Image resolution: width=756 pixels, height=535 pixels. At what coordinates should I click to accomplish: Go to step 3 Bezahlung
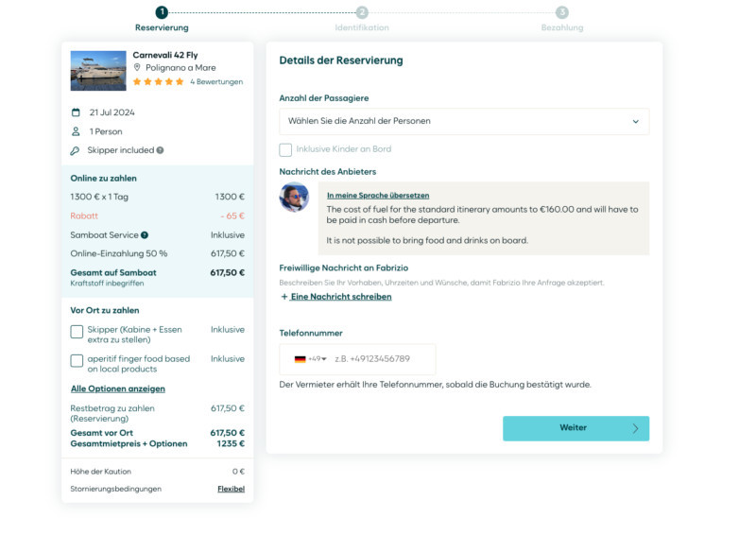562,12
